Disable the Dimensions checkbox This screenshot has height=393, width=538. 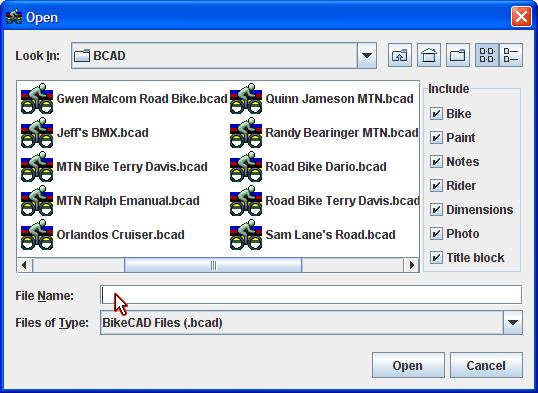point(436,210)
